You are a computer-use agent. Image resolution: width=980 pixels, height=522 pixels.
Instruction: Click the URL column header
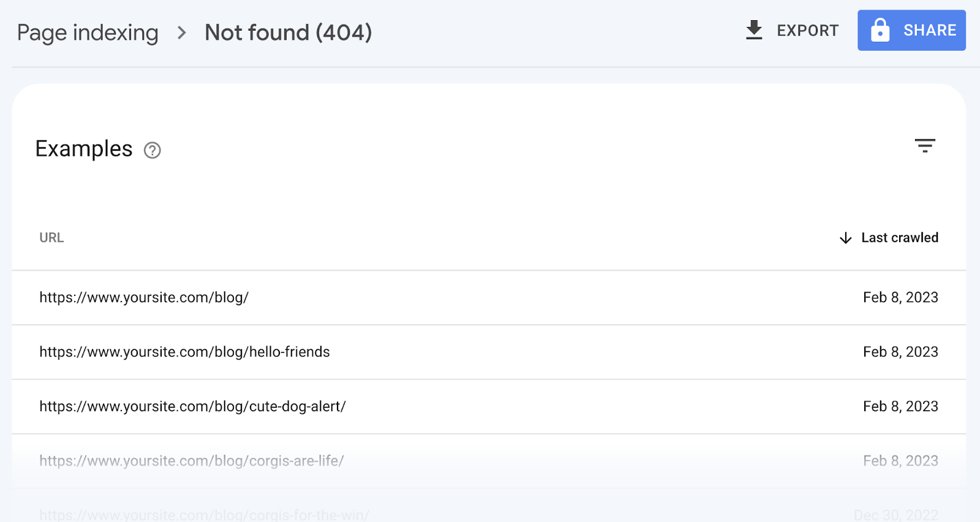[x=51, y=238]
